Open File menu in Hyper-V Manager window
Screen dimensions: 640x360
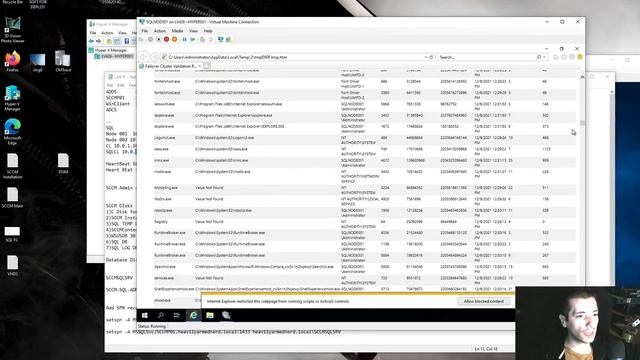coord(93,33)
